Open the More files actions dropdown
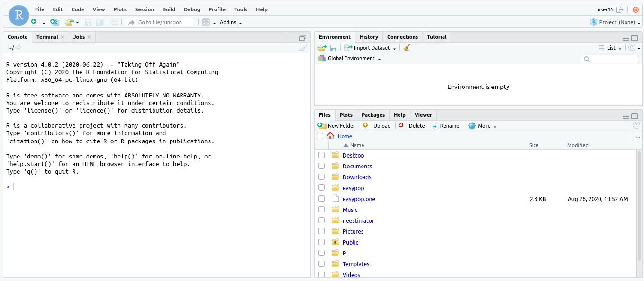The image size is (644, 281). pyautogui.click(x=482, y=126)
